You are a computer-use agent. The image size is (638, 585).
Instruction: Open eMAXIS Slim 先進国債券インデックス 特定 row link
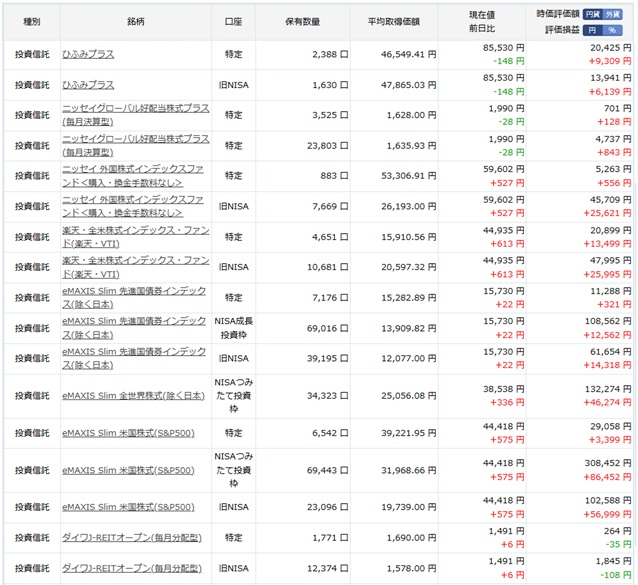134,297
